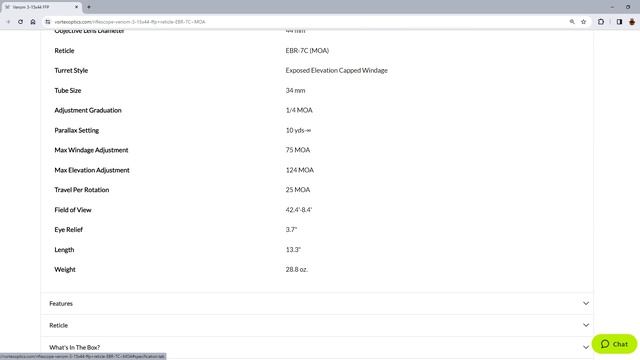Click the 'Max Elevation Adjustment' label
This screenshot has height=360, width=640.
[x=92, y=170]
